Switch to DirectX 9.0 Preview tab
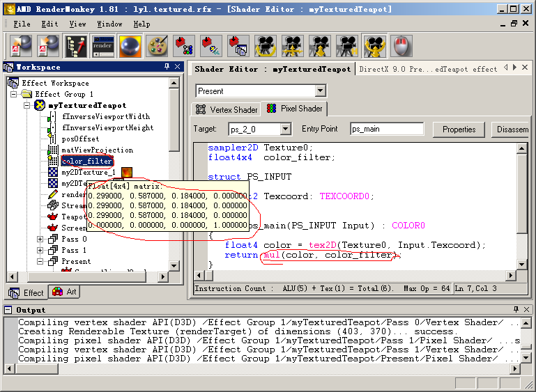This screenshot has height=392, width=536. point(428,69)
